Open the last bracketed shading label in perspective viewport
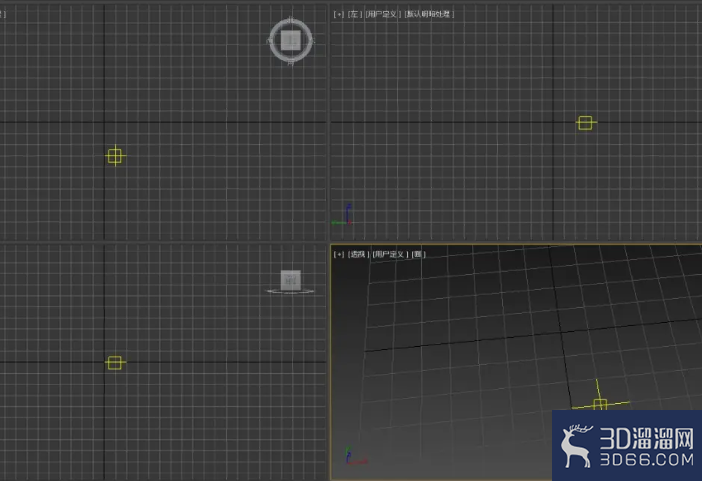 [418, 254]
